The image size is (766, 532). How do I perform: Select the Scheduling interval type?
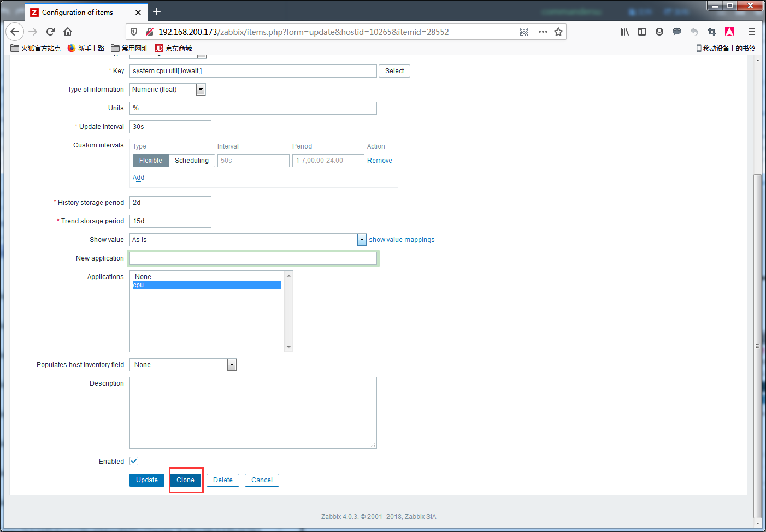pyautogui.click(x=192, y=161)
